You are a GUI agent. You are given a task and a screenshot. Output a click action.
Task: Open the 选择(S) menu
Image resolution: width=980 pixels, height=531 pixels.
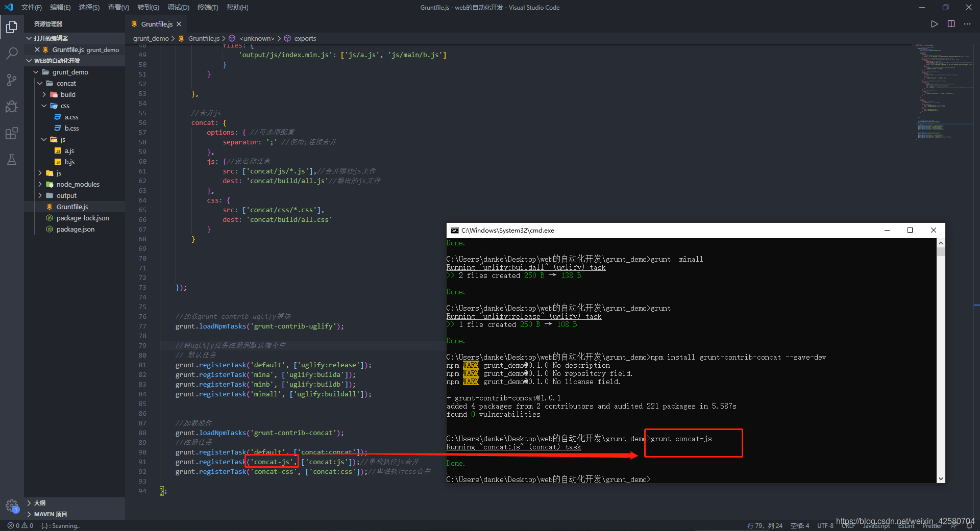(89, 7)
